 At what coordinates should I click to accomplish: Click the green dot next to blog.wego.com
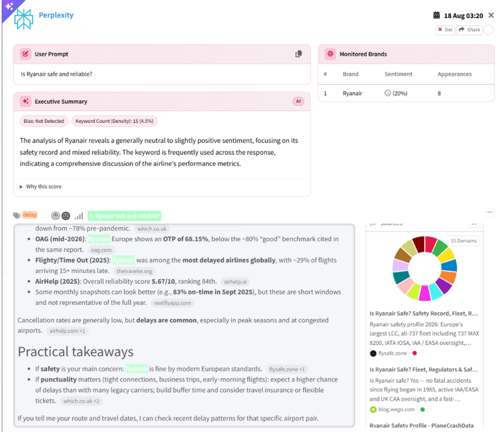coord(423,409)
